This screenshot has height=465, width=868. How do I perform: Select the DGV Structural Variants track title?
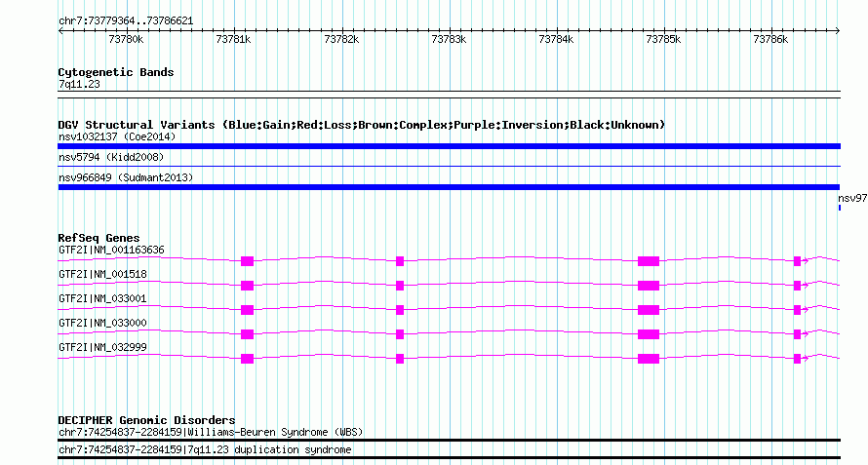point(362,125)
